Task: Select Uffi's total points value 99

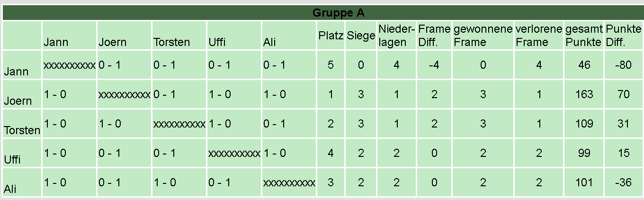Action: click(584, 153)
